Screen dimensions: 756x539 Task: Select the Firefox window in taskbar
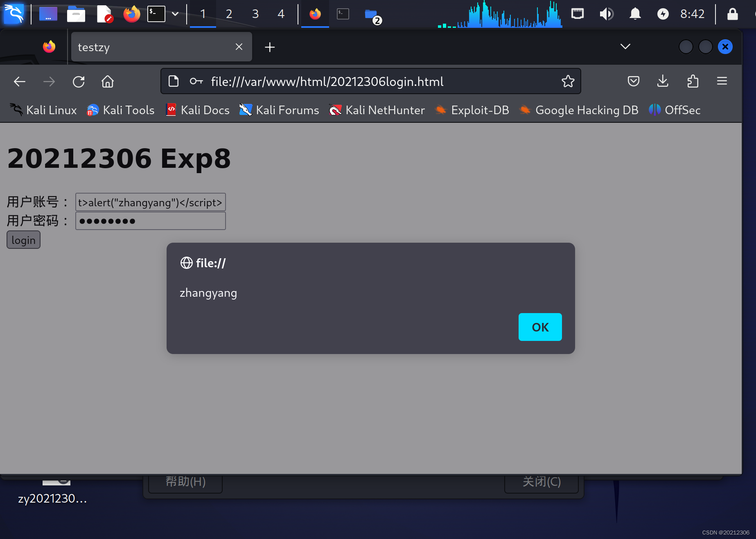[315, 14]
